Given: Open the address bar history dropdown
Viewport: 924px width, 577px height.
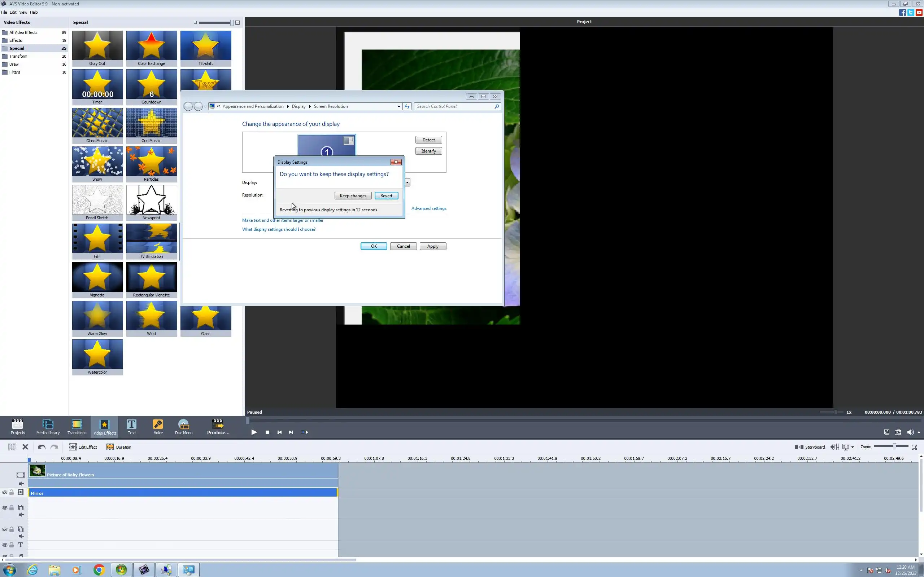Looking at the screenshot, I should [398, 106].
